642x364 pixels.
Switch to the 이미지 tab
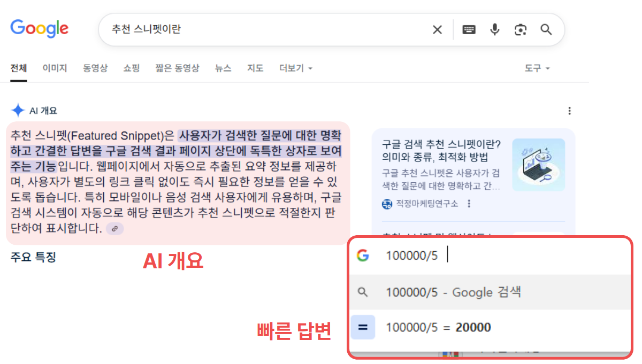click(55, 68)
